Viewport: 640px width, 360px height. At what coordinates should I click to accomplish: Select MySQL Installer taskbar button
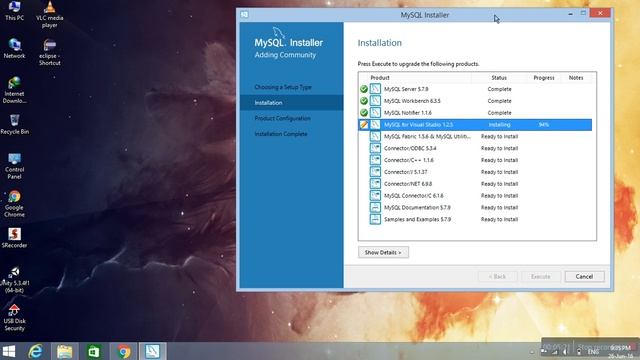pyautogui.click(x=152, y=351)
